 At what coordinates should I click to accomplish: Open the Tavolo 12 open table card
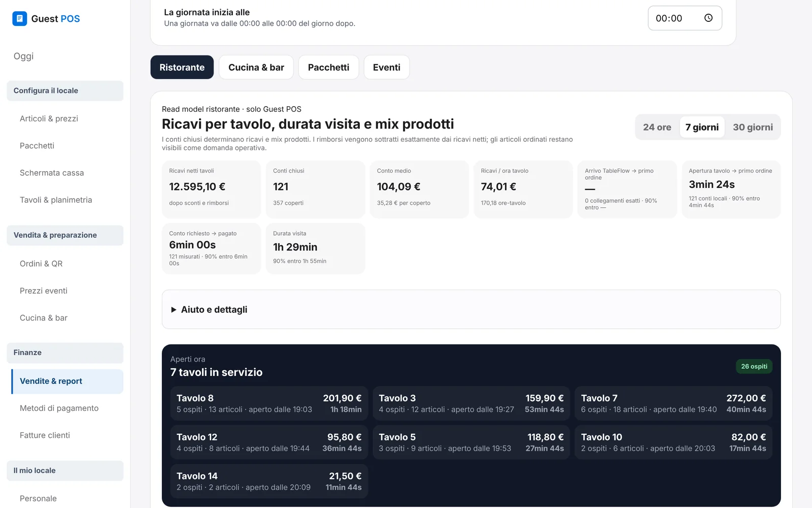point(269,442)
